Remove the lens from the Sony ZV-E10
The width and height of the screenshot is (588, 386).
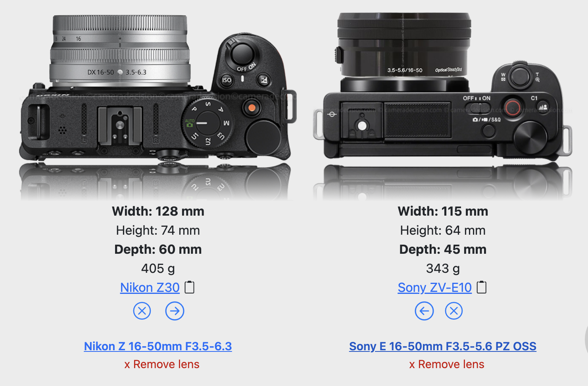tap(447, 365)
